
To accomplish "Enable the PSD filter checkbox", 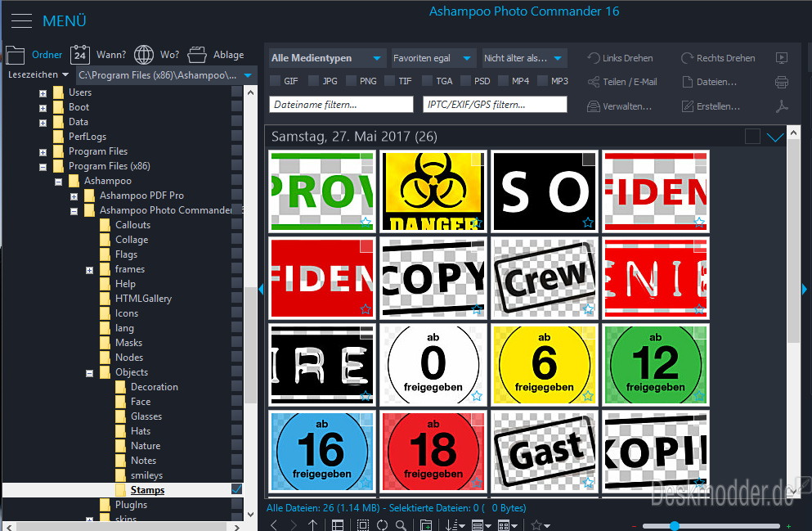I will (x=465, y=81).
